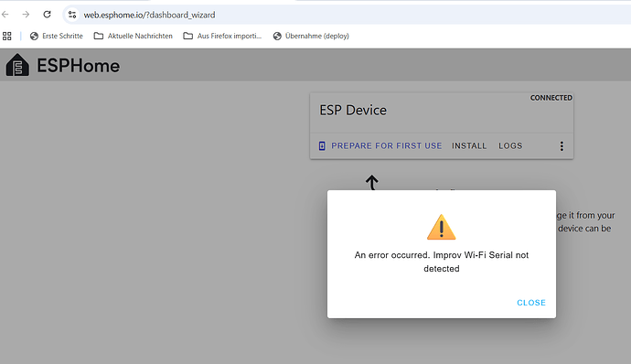The image size is (631, 364).
Task: Click the ESP Device card title
Action: click(x=353, y=111)
